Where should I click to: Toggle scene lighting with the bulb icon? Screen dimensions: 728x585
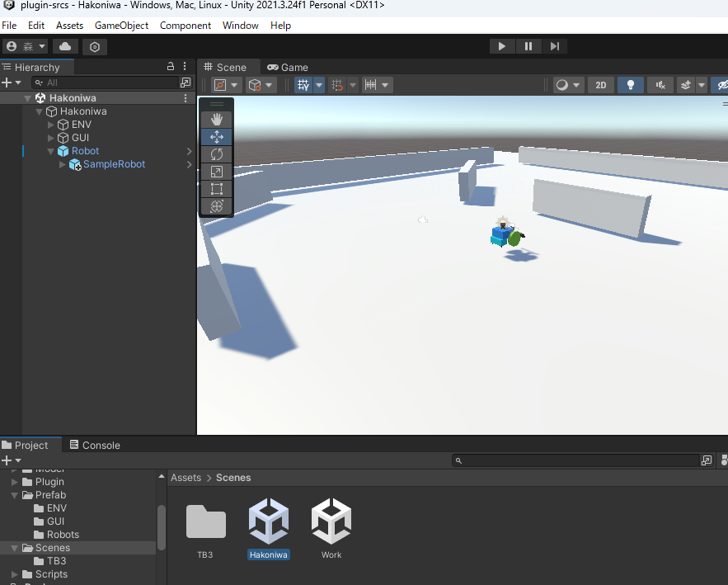tap(630, 85)
